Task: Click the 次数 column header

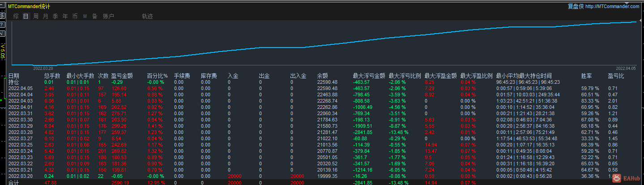Action: pyautogui.click(x=103, y=76)
